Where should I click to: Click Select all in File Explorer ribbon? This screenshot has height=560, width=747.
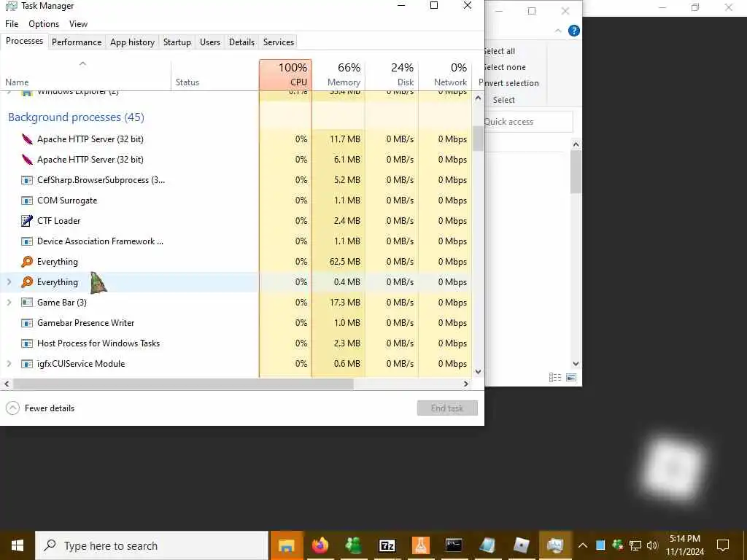click(x=499, y=51)
